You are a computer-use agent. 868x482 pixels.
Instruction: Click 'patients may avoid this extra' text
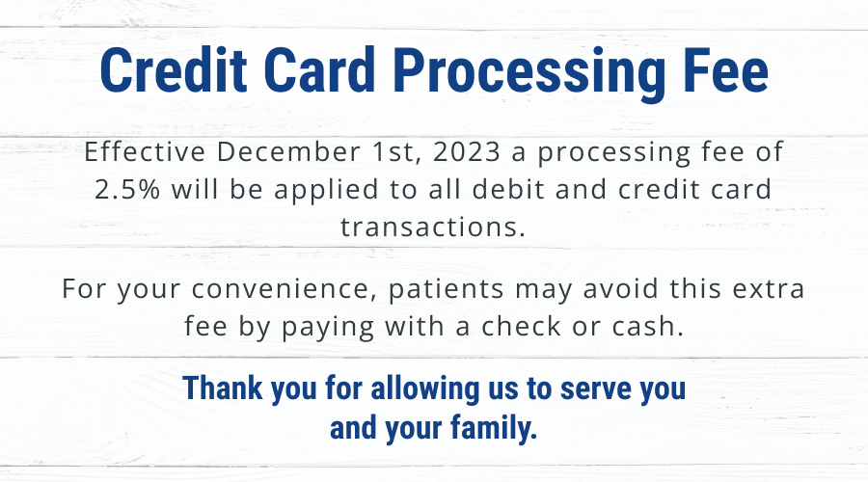596,289
